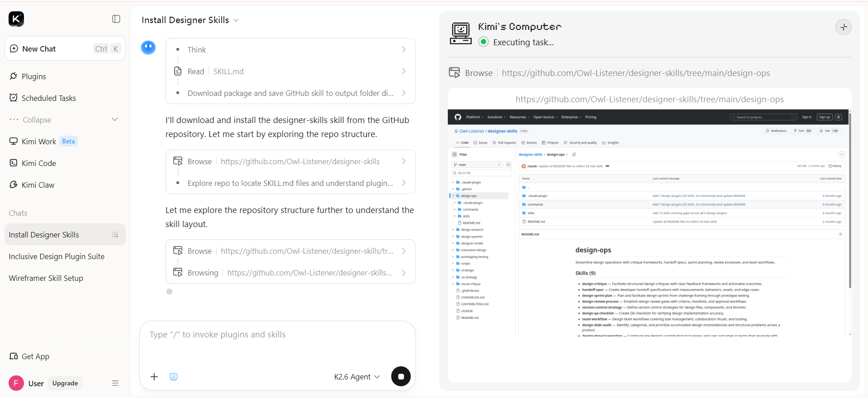Click the plus attachment icon
This screenshot has height=398, width=868.
pyautogui.click(x=154, y=377)
